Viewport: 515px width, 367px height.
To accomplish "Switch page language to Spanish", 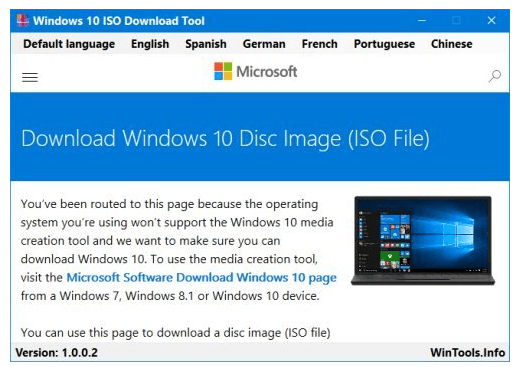I will click(x=206, y=44).
